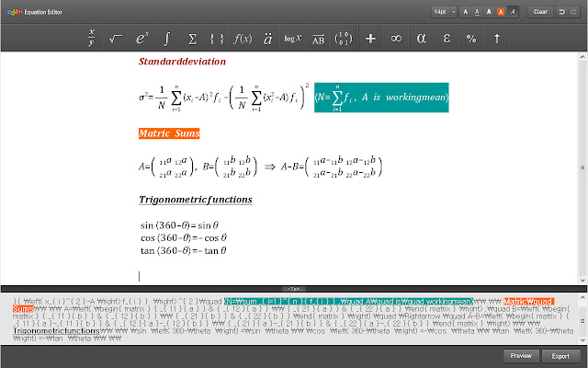The height and width of the screenshot is (368, 588).
Task: Open the log x function menu
Action: click(x=292, y=38)
